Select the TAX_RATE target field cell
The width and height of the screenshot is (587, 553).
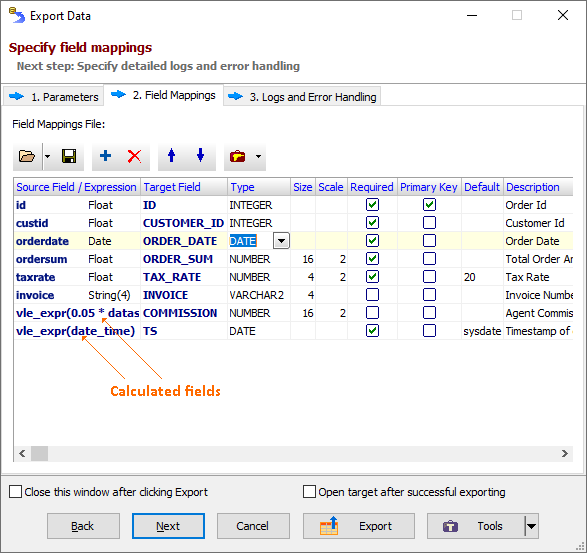184,277
